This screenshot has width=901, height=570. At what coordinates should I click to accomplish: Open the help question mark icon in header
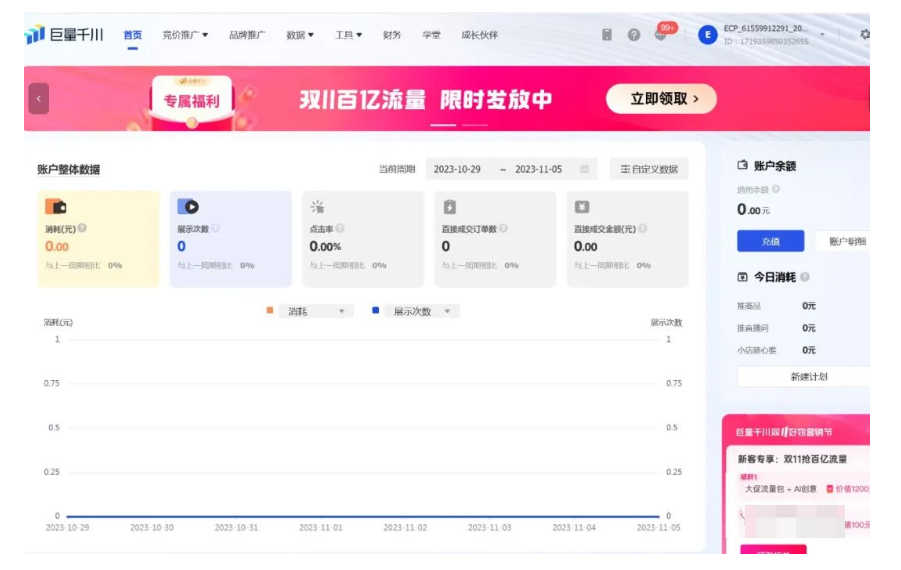[x=634, y=35]
